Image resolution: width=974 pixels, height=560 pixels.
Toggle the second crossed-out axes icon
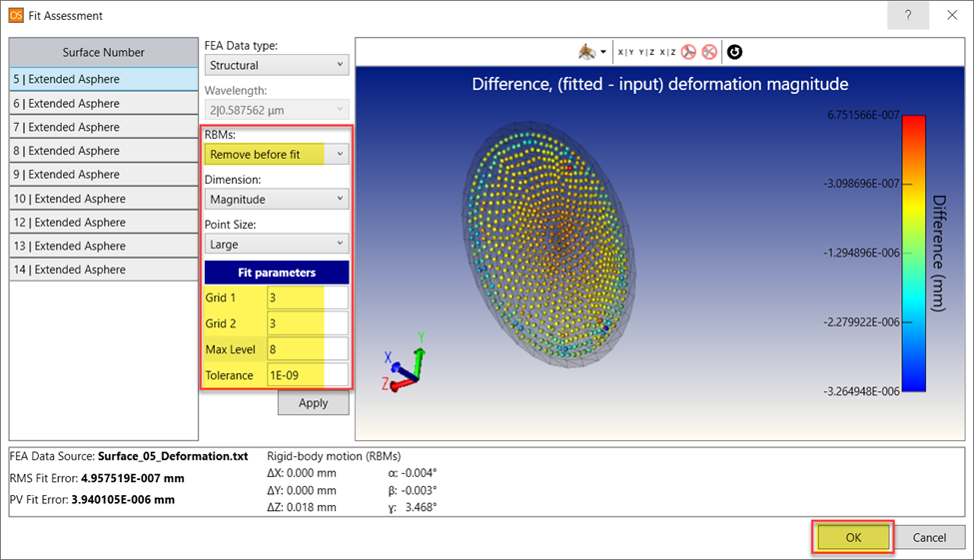pos(709,52)
